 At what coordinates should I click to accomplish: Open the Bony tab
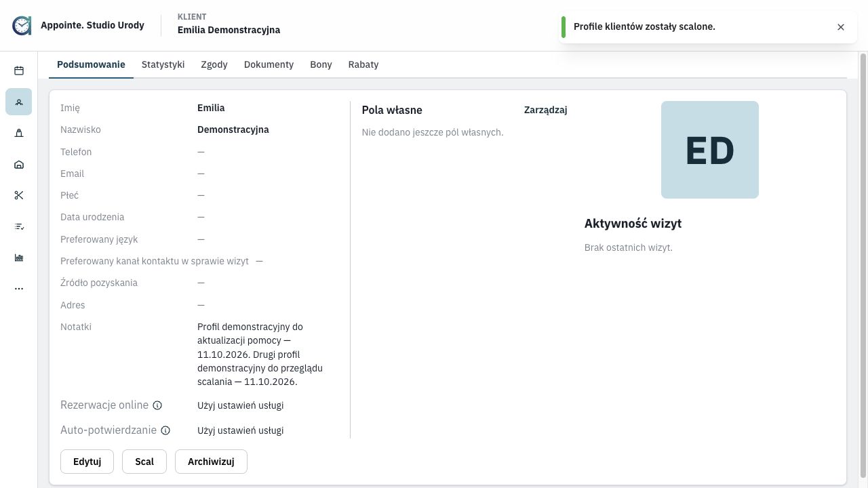point(321,64)
